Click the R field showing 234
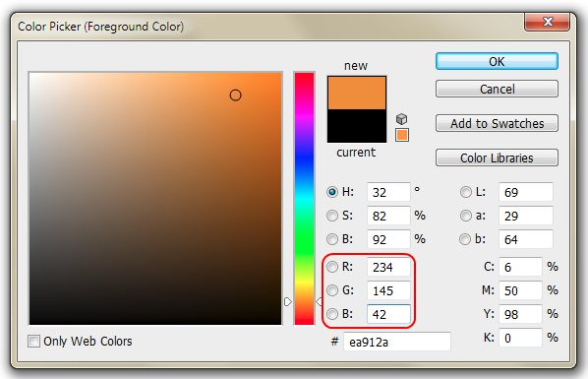588x379 pixels. [388, 267]
